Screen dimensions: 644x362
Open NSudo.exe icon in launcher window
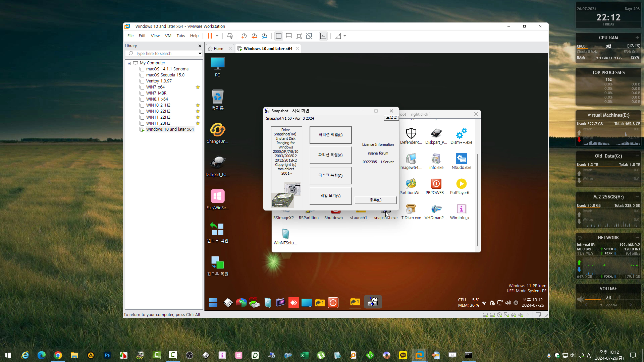coord(461,161)
